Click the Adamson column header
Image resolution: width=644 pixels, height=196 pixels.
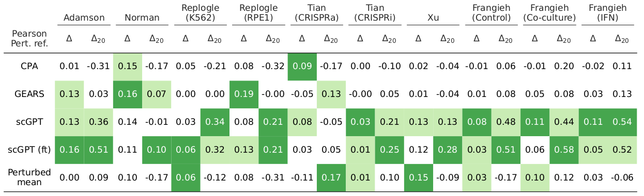84,18
